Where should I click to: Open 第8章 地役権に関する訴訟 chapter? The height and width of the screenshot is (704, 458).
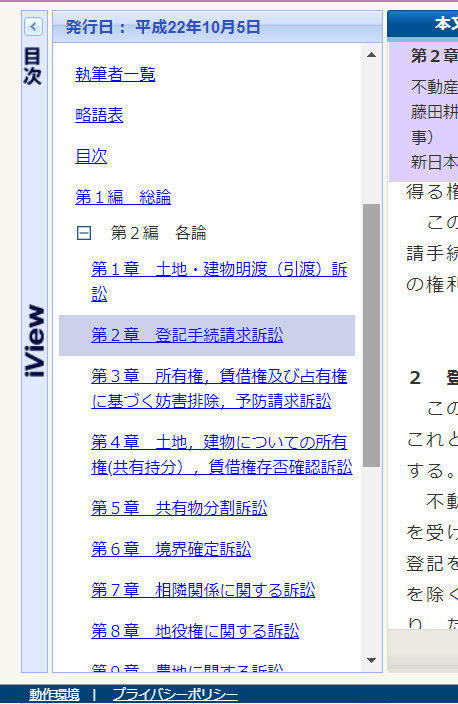[x=195, y=631]
